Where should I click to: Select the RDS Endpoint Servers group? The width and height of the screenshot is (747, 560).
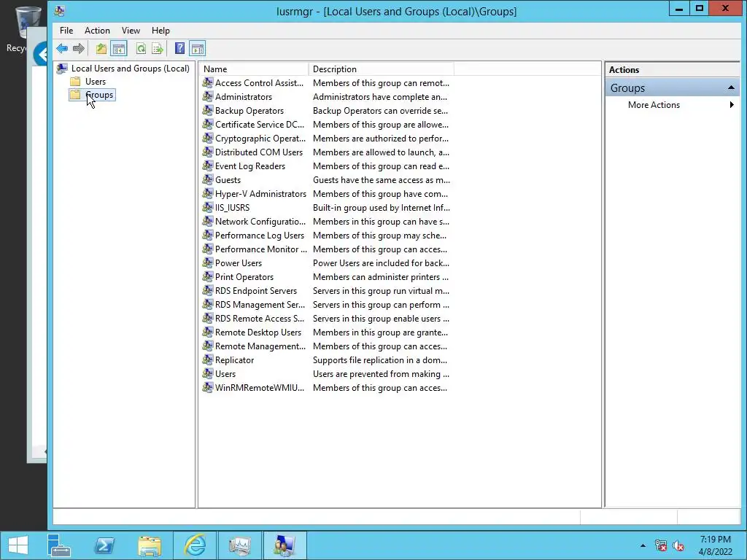point(256,290)
